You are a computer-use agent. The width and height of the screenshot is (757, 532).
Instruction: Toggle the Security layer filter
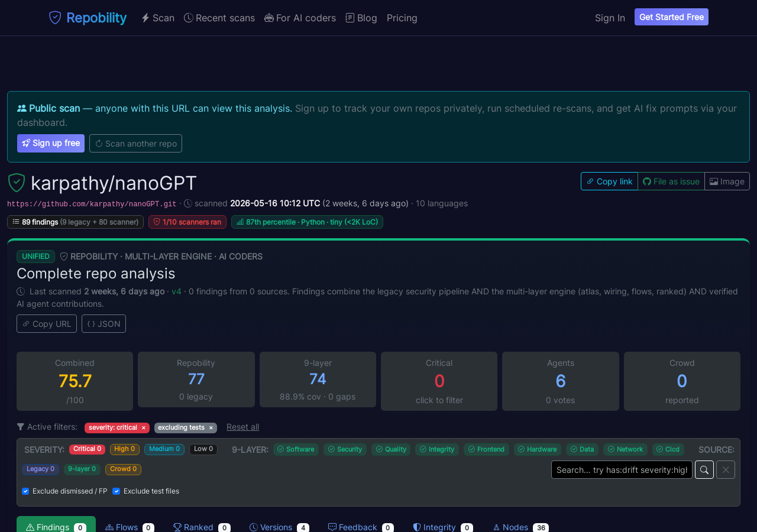[345, 449]
